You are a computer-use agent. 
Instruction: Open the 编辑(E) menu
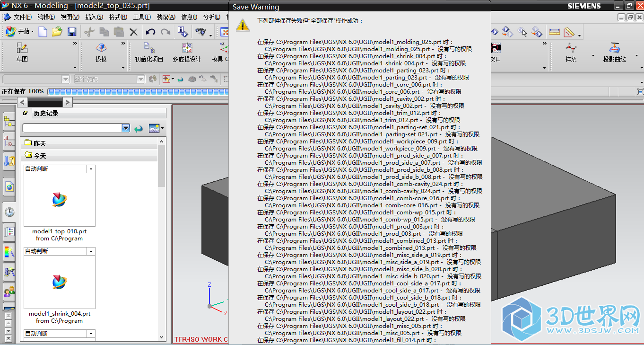(46, 17)
